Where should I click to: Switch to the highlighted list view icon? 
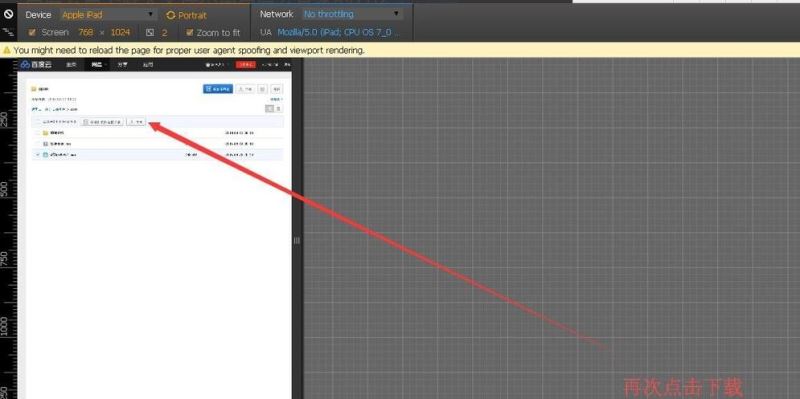pos(269,109)
